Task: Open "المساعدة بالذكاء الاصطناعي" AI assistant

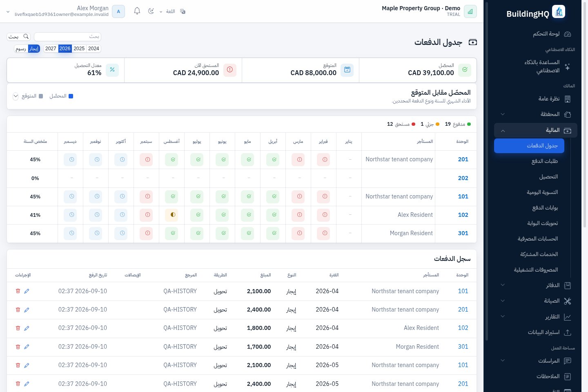Action: coord(535,67)
